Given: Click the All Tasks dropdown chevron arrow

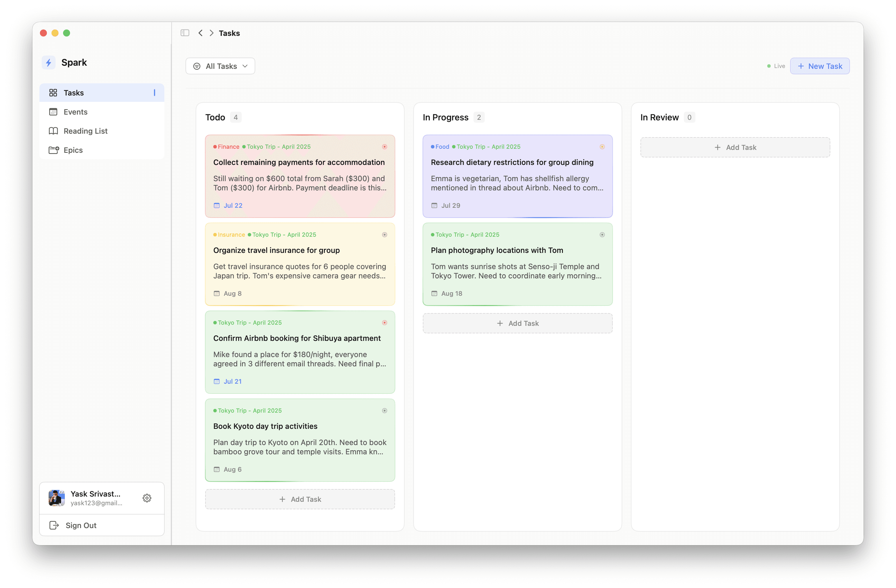Looking at the screenshot, I should tap(245, 66).
